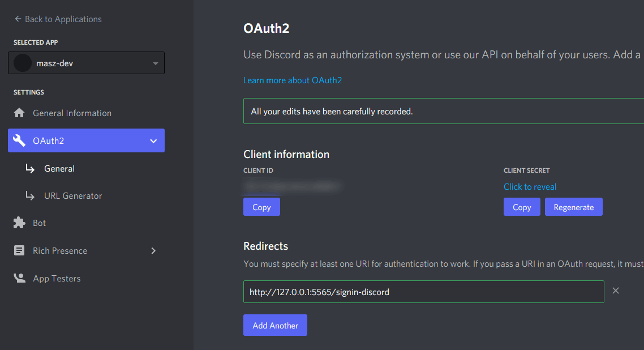This screenshot has width=644, height=350.
Task: Copy the Client Secret
Action: click(522, 207)
